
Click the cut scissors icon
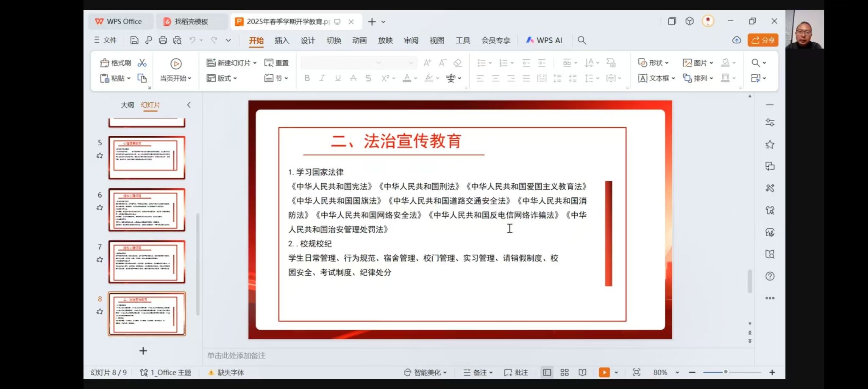tap(142, 63)
